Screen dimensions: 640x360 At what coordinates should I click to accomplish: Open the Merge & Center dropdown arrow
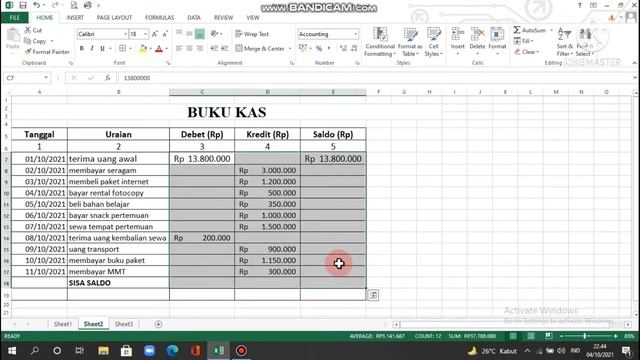pos(290,49)
